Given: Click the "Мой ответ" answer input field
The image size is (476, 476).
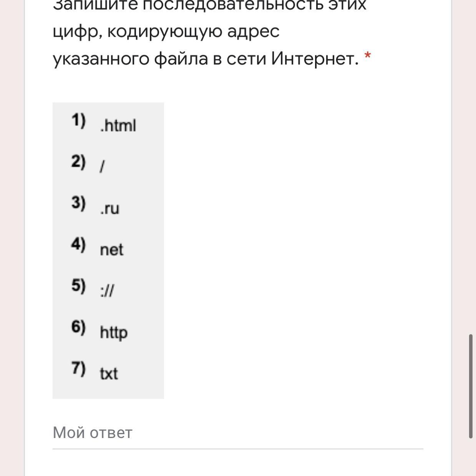Looking at the screenshot, I should point(237,433).
